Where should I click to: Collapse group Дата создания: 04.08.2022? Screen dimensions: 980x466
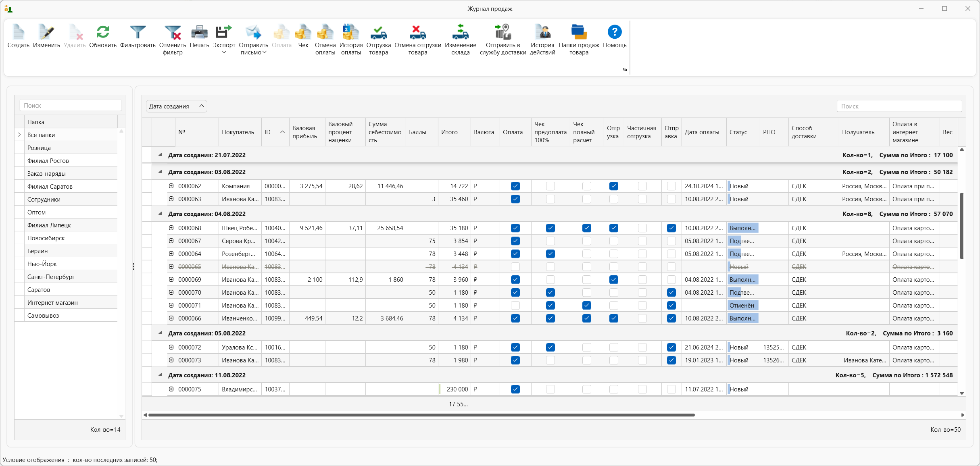click(161, 214)
